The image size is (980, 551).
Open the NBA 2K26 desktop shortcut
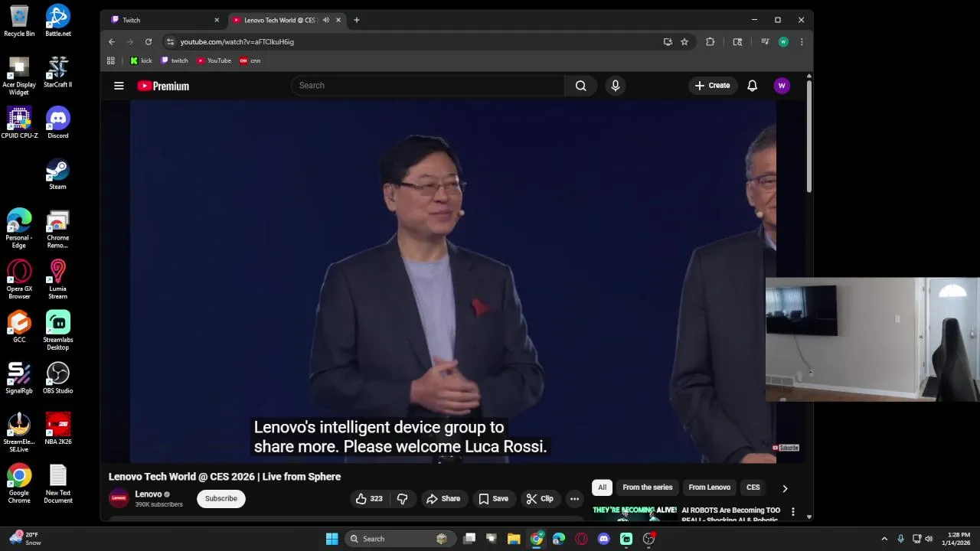pos(57,429)
